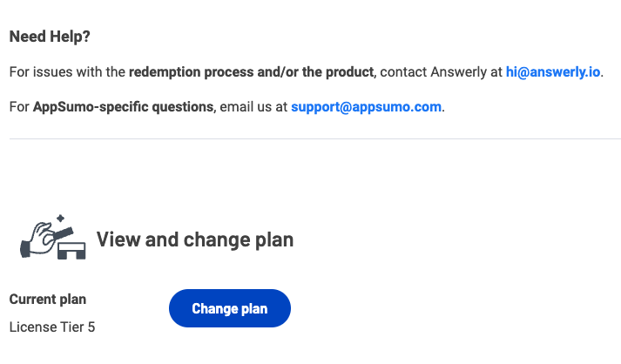
Task: Click bold text redemption process and/or the product
Action: click(251, 72)
